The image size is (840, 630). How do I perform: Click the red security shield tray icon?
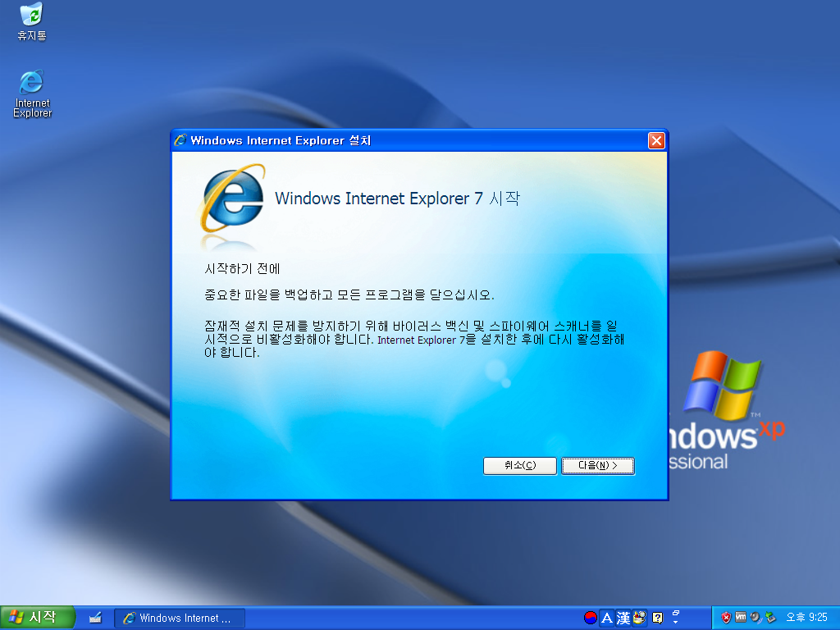pos(726,618)
